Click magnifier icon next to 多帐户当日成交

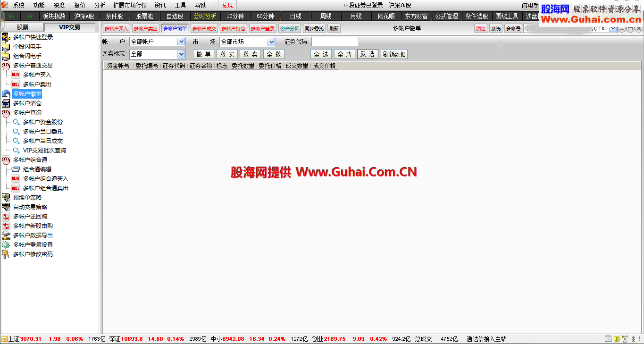[16, 141]
